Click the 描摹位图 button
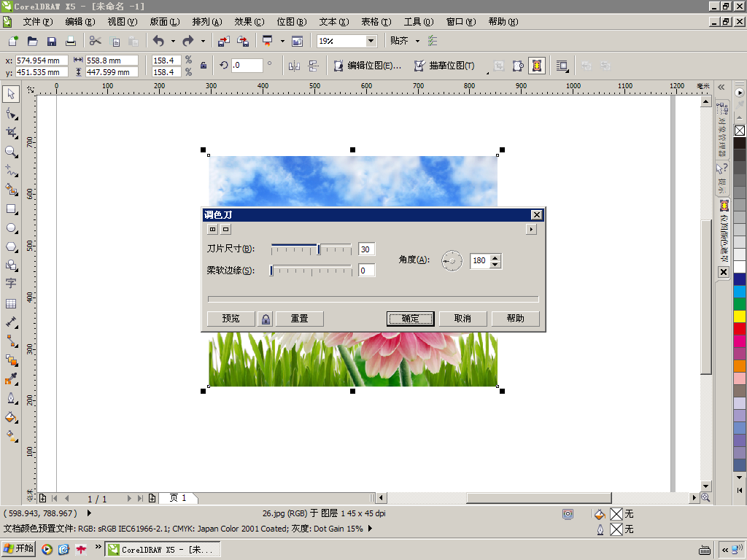 [x=444, y=66]
